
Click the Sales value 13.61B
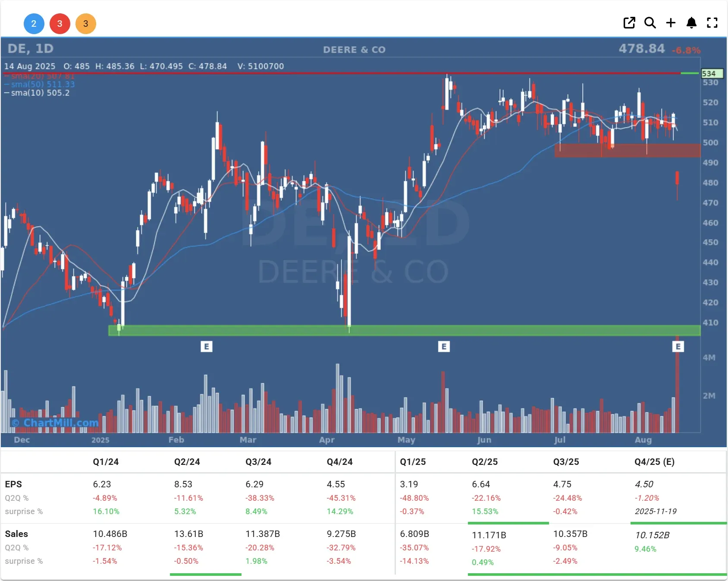pos(188,534)
